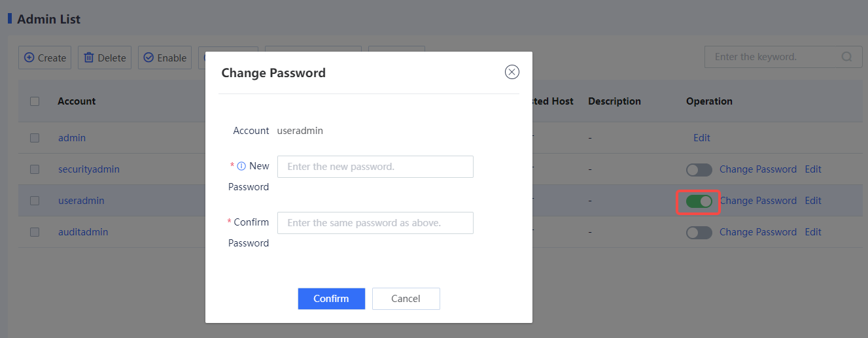
Task: Click the info icon beside New Password
Action: [x=241, y=166]
